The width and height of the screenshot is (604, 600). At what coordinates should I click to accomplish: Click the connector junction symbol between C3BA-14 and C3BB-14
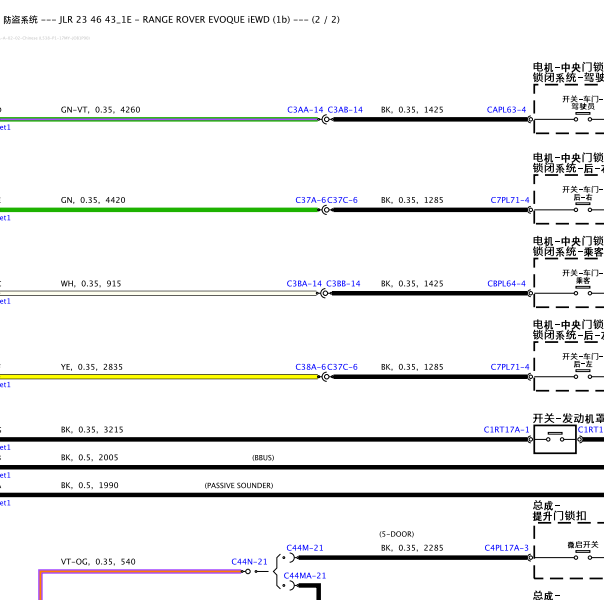(325, 293)
